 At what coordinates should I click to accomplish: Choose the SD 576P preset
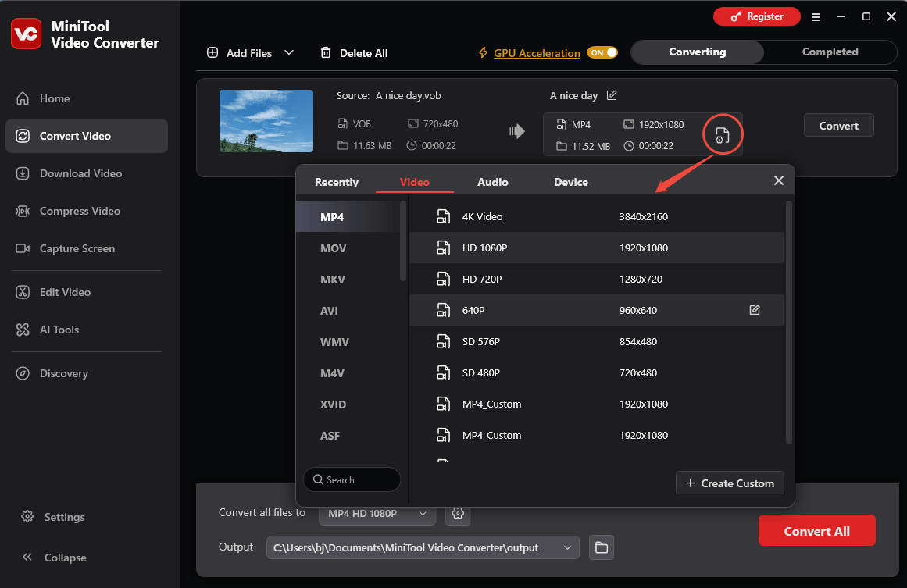click(596, 342)
